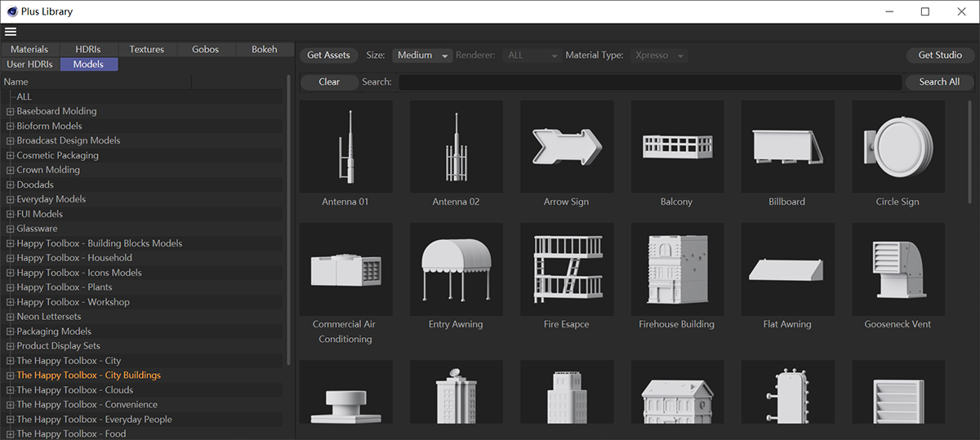Screen dimensions: 980x440
Task: Pick the Billboard model icon
Action: click(786, 147)
